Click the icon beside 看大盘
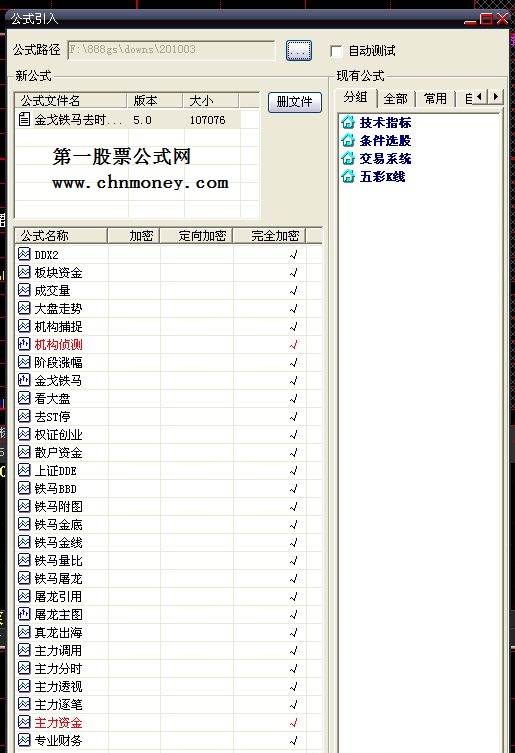Screen dimensions: 515x753 [x=24, y=398]
